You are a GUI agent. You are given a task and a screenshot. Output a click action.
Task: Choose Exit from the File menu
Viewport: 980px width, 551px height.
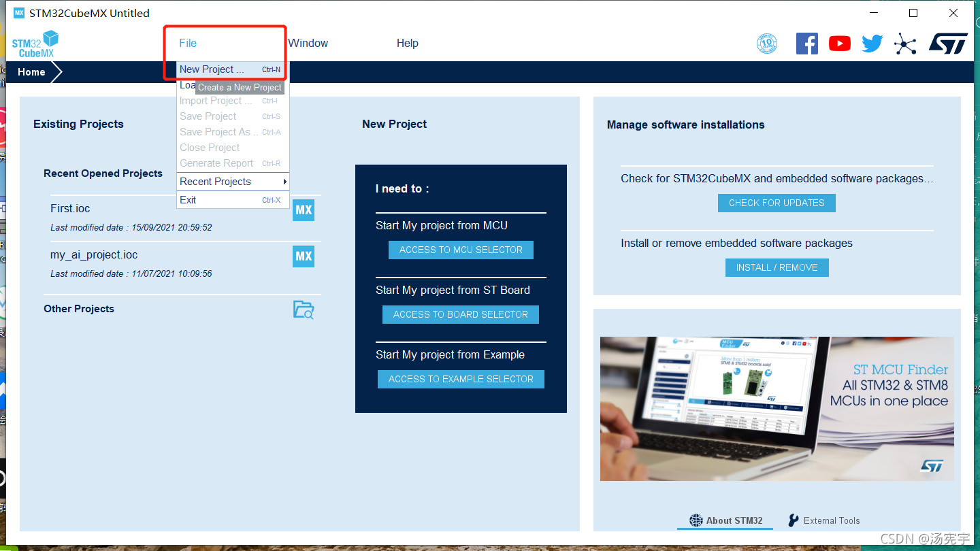233,200
